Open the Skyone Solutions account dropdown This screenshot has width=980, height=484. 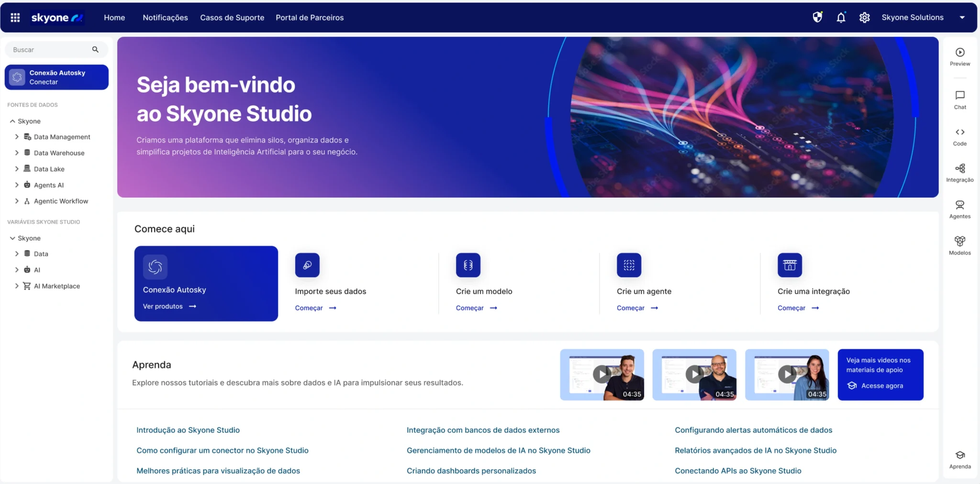pos(962,18)
